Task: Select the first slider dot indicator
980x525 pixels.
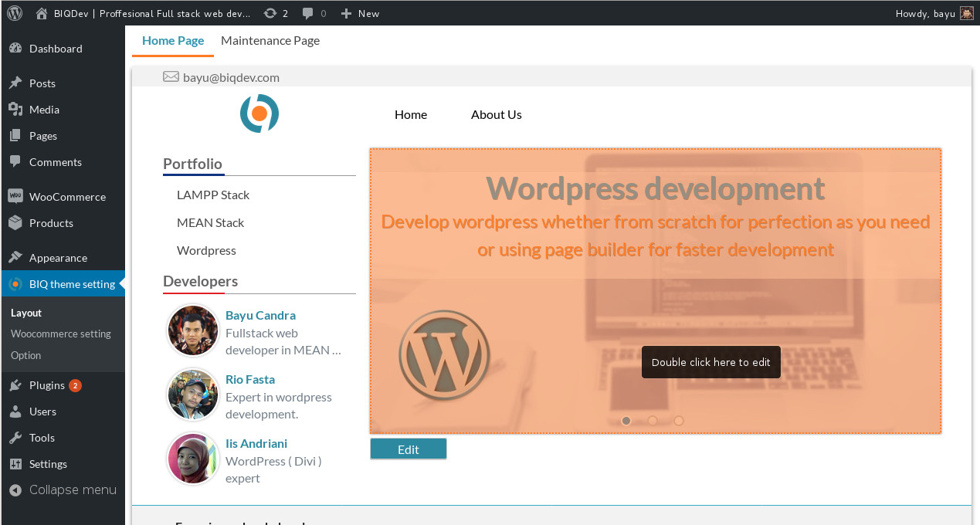Action: [626, 421]
